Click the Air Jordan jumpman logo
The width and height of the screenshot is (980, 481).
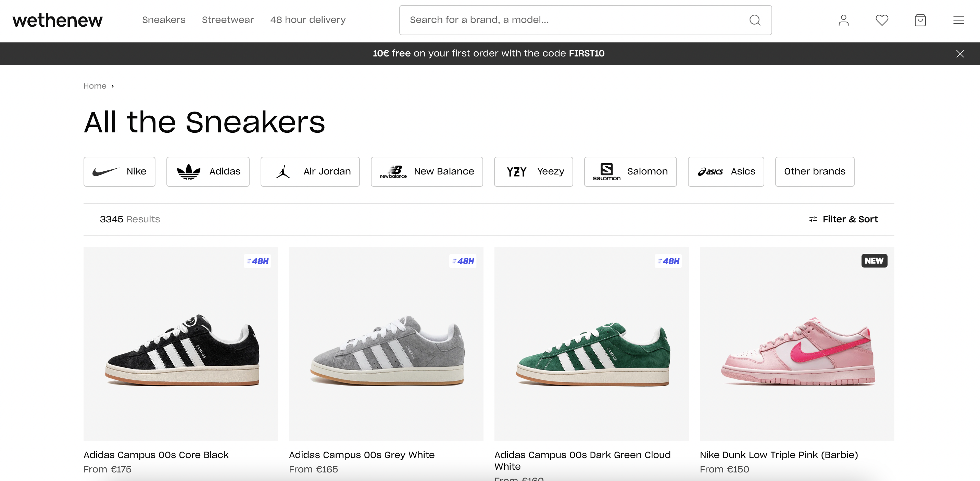(x=284, y=171)
